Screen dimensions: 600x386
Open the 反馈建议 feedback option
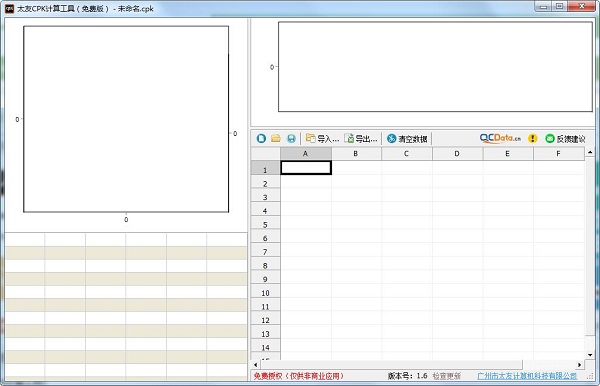coord(565,138)
